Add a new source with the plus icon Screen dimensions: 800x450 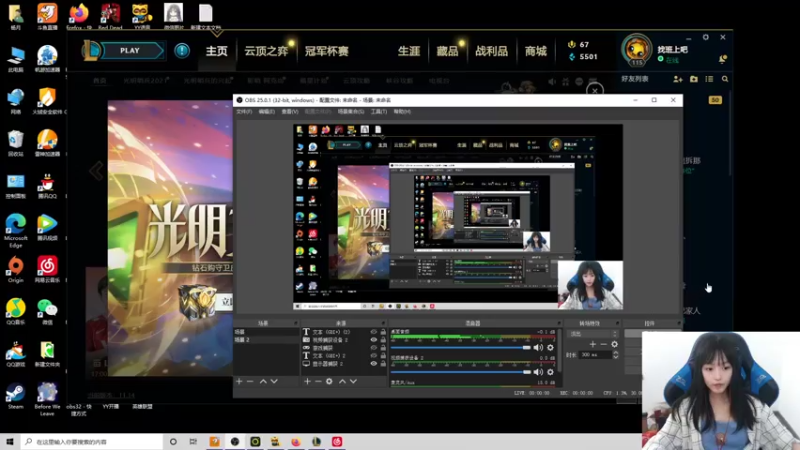[x=307, y=381]
